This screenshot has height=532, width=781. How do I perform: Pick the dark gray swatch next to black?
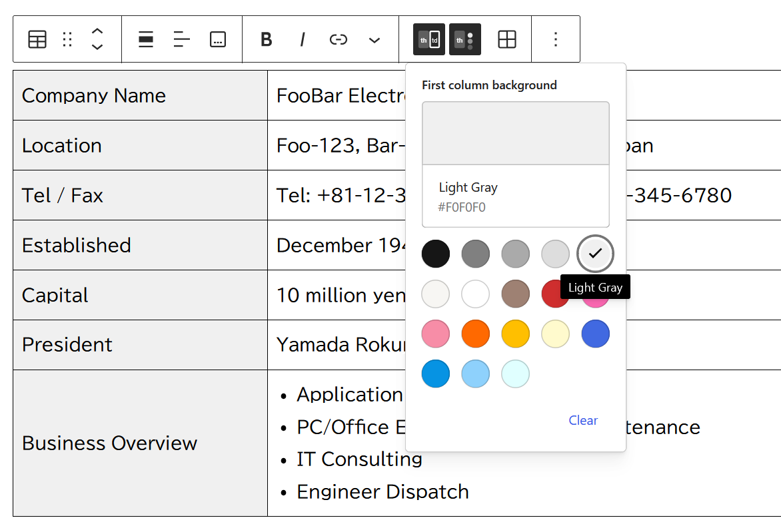pyautogui.click(x=476, y=254)
